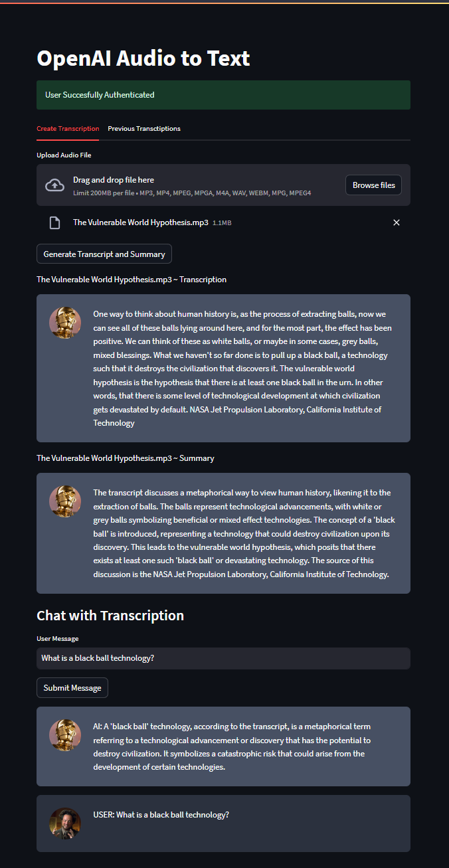Click the robot avatar beside the transcription
The height and width of the screenshot is (868, 449).
pyautogui.click(x=64, y=322)
